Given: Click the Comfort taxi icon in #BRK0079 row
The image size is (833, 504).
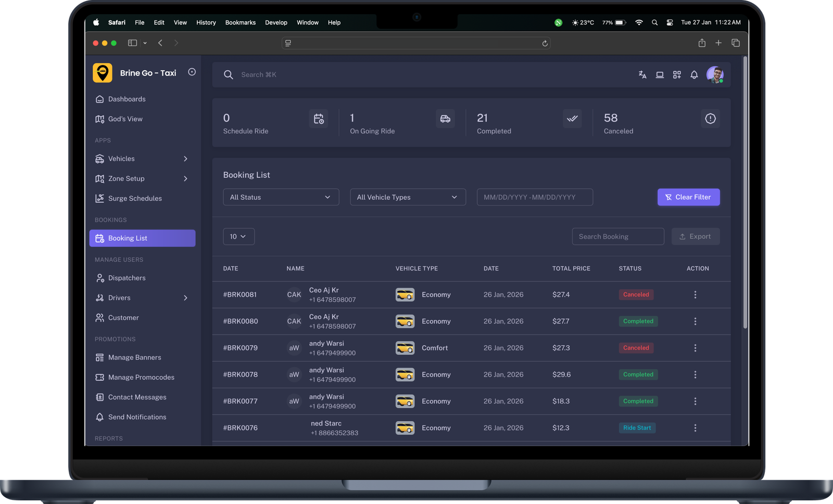Looking at the screenshot, I should tap(405, 348).
